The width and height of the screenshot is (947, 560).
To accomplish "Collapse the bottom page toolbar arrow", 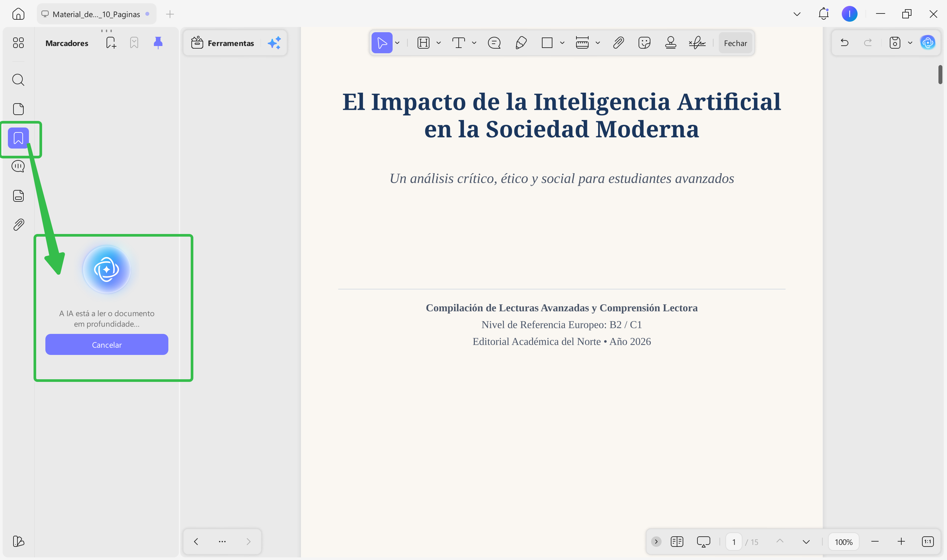I will click(656, 542).
